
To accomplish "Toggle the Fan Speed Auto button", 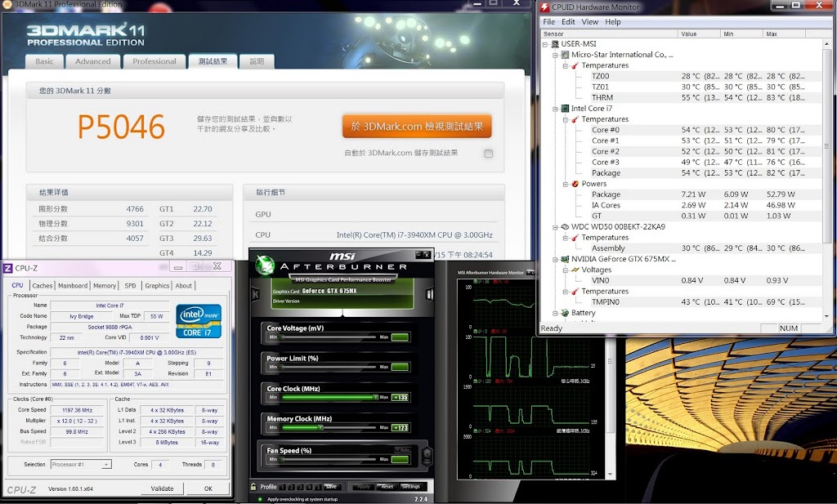I will (x=403, y=450).
